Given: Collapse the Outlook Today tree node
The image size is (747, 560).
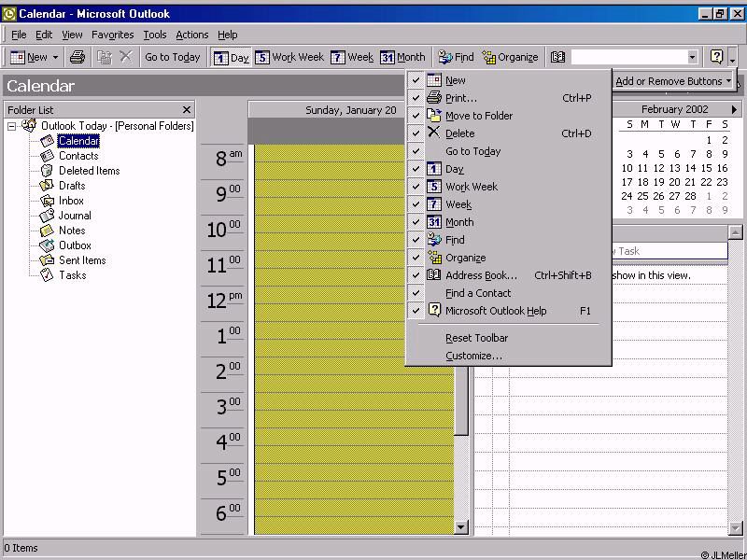Looking at the screenshot, I should tap(12, 126).
